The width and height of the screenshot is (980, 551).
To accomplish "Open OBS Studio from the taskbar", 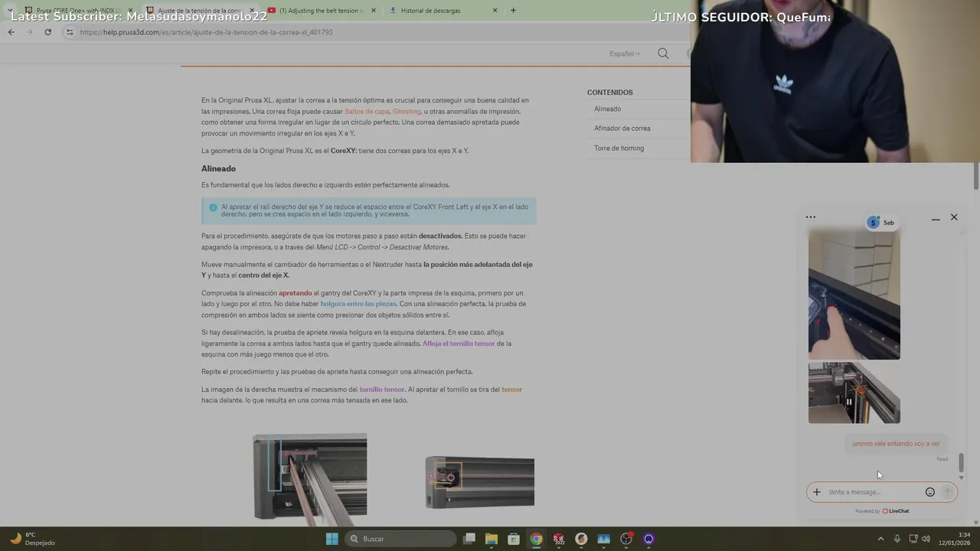I will coord(626,539).
